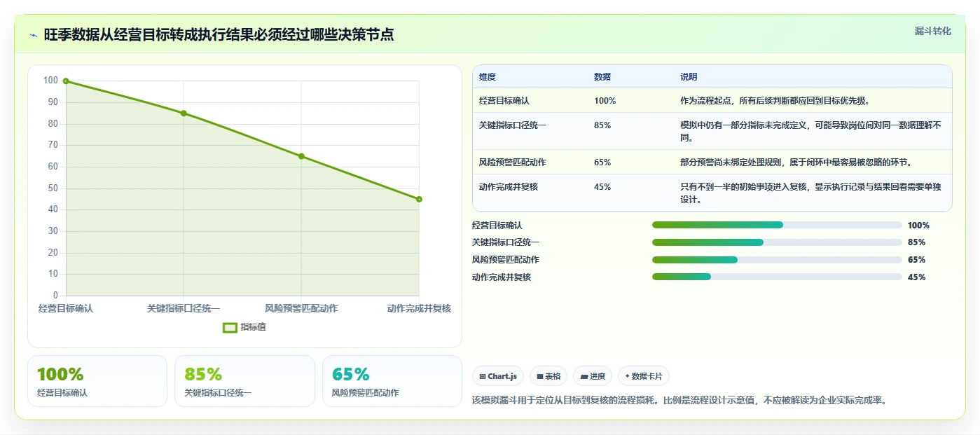Click the 45 data point on chart
The width and height of the screenshot is (980, 435).
[419, 199]
